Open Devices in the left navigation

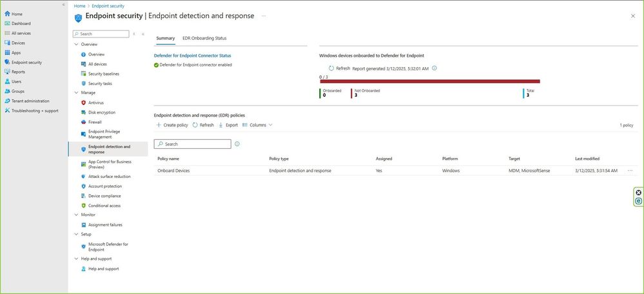pyautogui.click(x=15, y=43)
